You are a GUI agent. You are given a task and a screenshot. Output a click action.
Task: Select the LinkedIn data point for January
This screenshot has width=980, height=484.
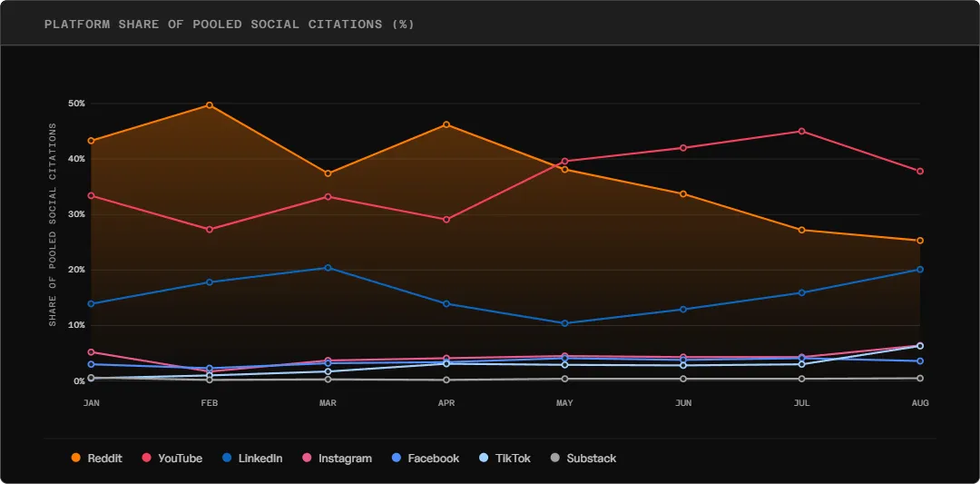click(92, 304)
